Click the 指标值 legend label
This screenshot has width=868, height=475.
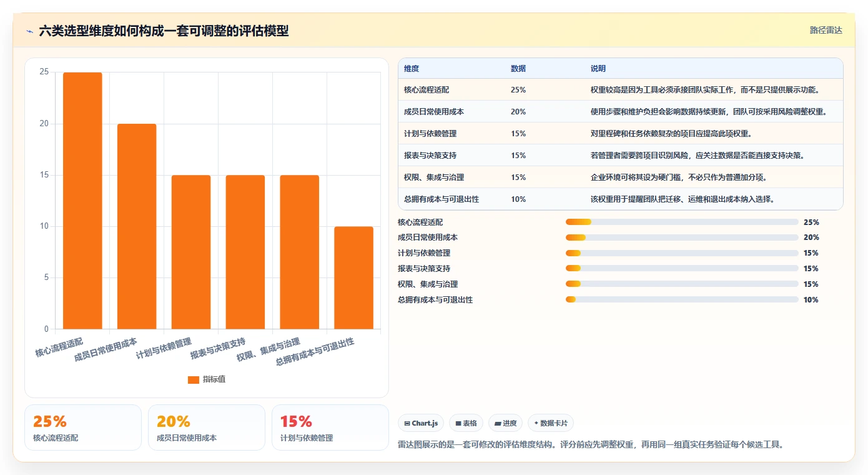pyautogui.click(x=214, y=379)
